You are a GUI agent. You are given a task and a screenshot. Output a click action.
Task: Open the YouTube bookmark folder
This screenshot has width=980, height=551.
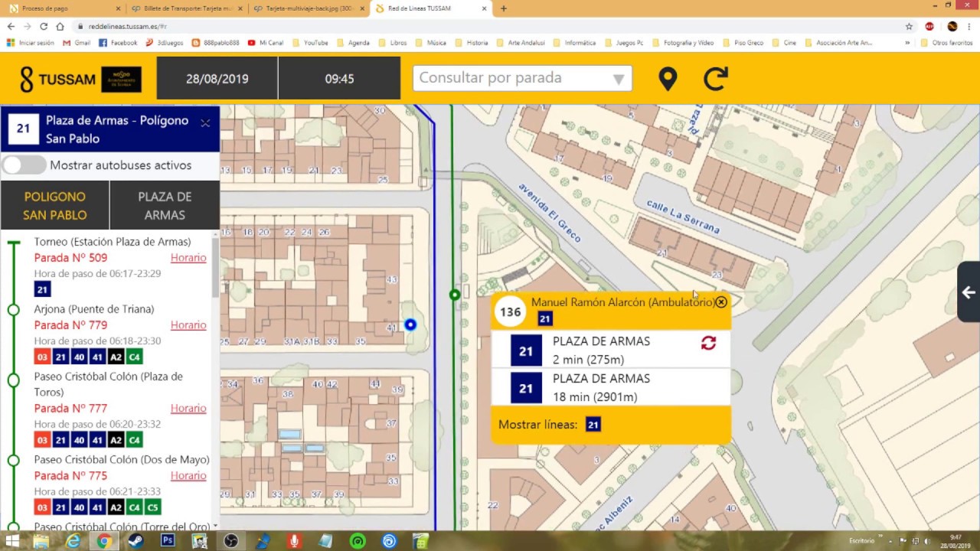coord(310,43)
